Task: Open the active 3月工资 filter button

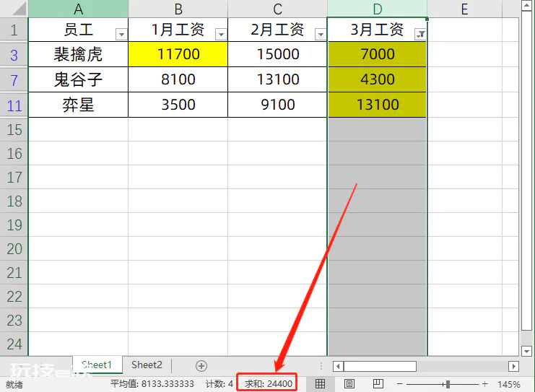Action: (420, 34)
